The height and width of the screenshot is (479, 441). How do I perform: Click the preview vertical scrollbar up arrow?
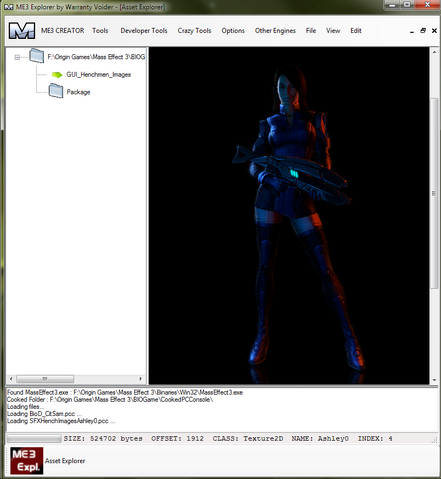(x=434, y=52)
